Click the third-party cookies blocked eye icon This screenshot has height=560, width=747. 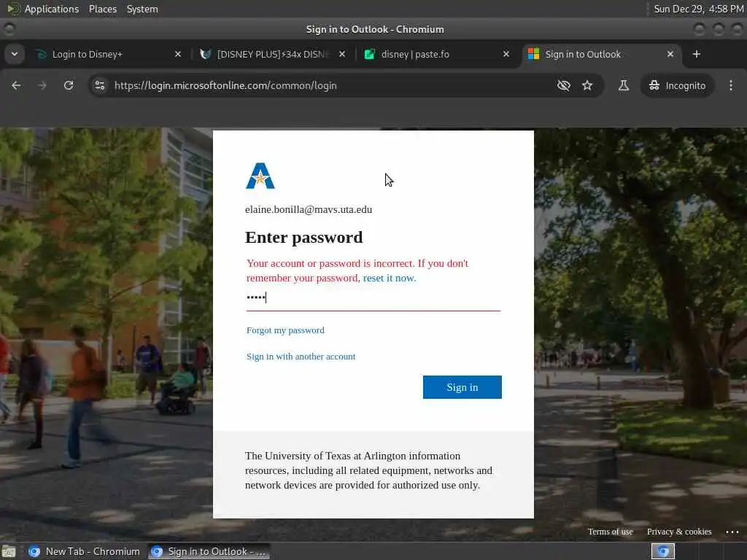(x=564, y=85)
